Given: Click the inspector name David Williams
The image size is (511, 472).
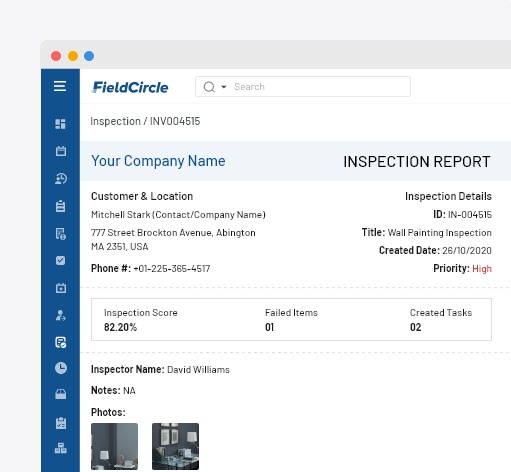Looking at the screenshot, I should coord(198,370).
